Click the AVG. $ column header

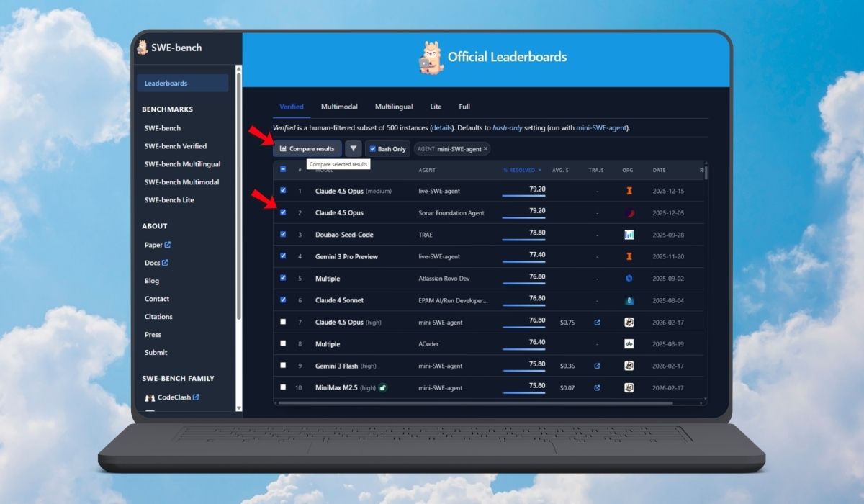(560, 171)
